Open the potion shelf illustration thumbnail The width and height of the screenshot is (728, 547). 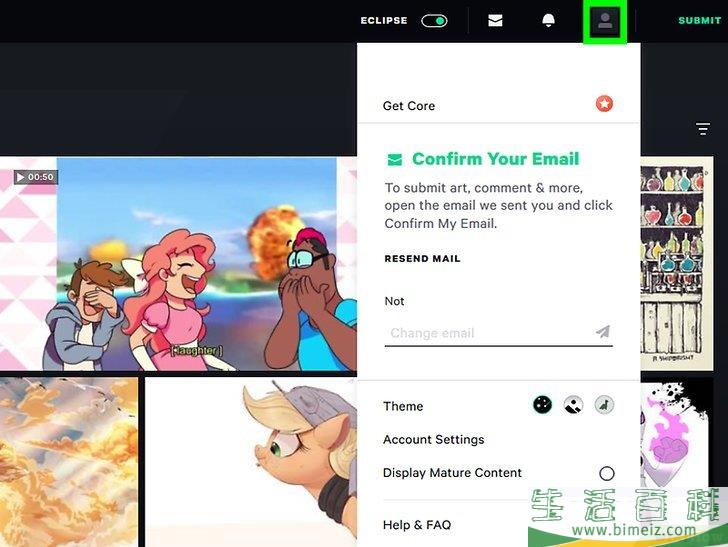click(677, 263)
